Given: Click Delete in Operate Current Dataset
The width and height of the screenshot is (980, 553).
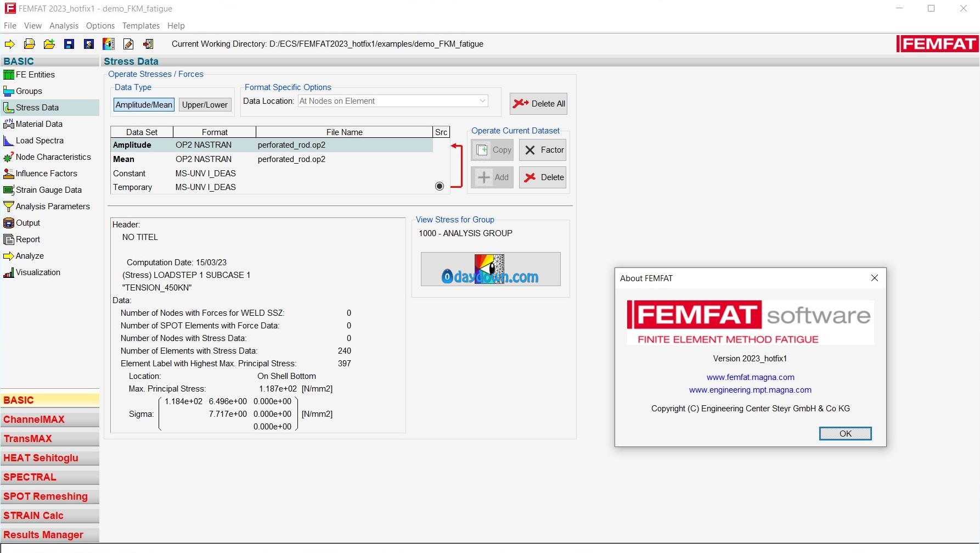Looking at the screenshot, I should point(543,177).
